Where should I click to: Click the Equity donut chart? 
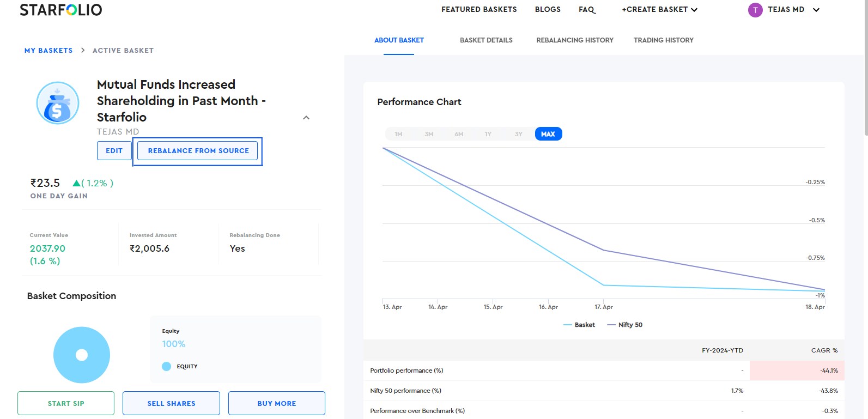82,355
